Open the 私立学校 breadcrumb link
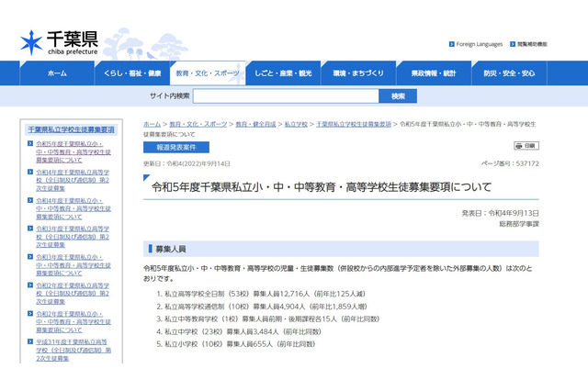The image size is (588, 391). tap(295, 123)
